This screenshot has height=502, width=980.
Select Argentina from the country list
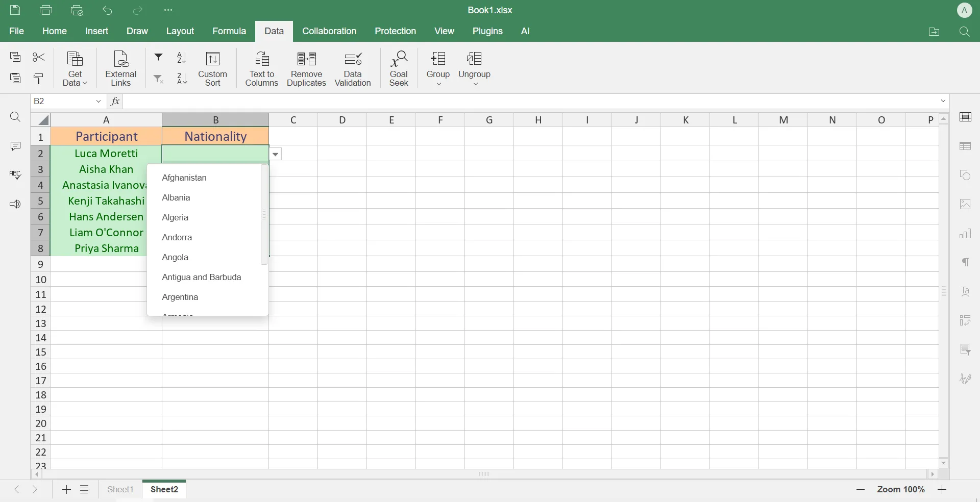(180, 297)
